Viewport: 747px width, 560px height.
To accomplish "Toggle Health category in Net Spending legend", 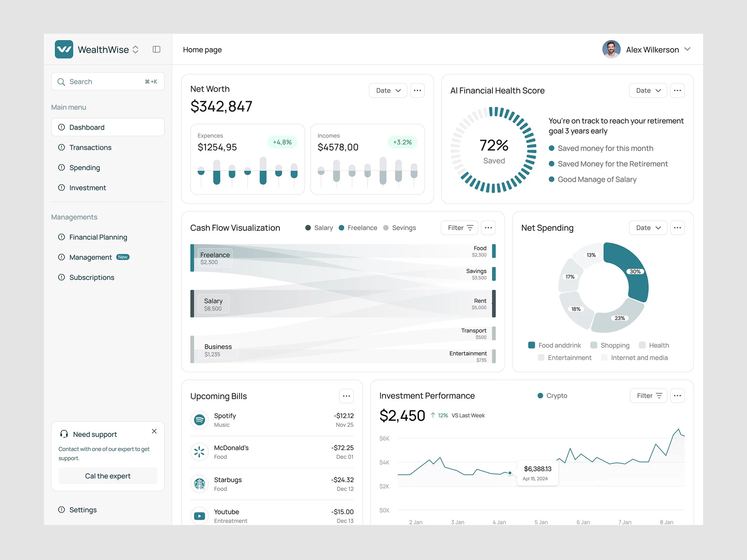I will [654, 345].
